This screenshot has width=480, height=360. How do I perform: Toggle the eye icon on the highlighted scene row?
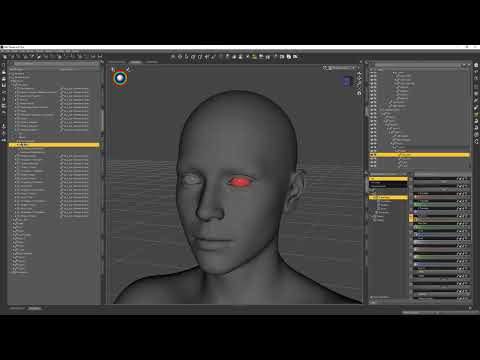click(372, 155)
